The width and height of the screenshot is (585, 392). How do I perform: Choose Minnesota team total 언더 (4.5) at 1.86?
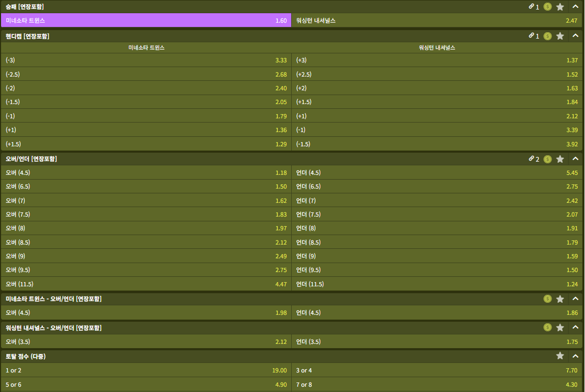coord(437,313)
